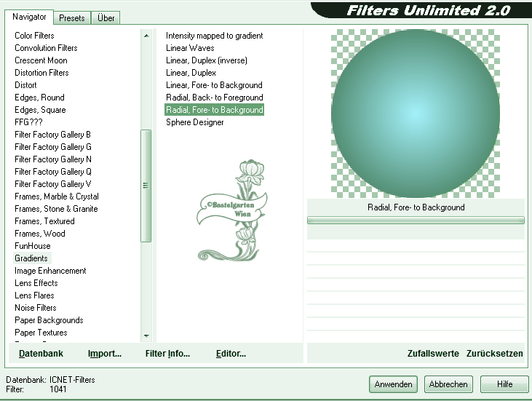Screen dimensions: 532x401
Task: Choose Frames, Textured category
Action: [x=44, y=221]
